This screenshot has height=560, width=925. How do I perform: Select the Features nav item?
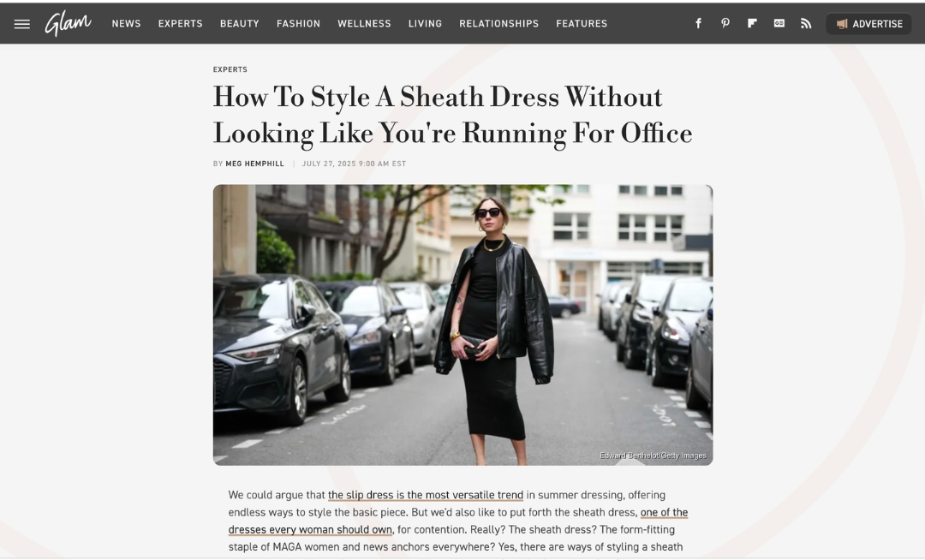click(581, 24)
